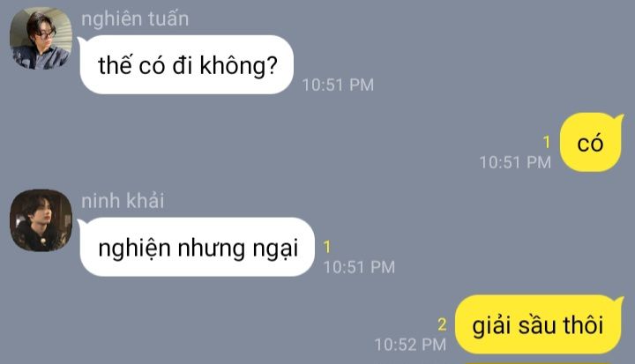Click the word "nghiện" in ninh khải's message
The width and height of the screenshot is (635, 364).
click(134, 249)
